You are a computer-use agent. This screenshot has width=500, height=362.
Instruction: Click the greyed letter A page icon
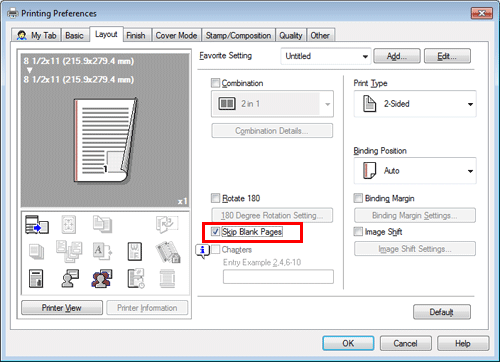point(102,251)
